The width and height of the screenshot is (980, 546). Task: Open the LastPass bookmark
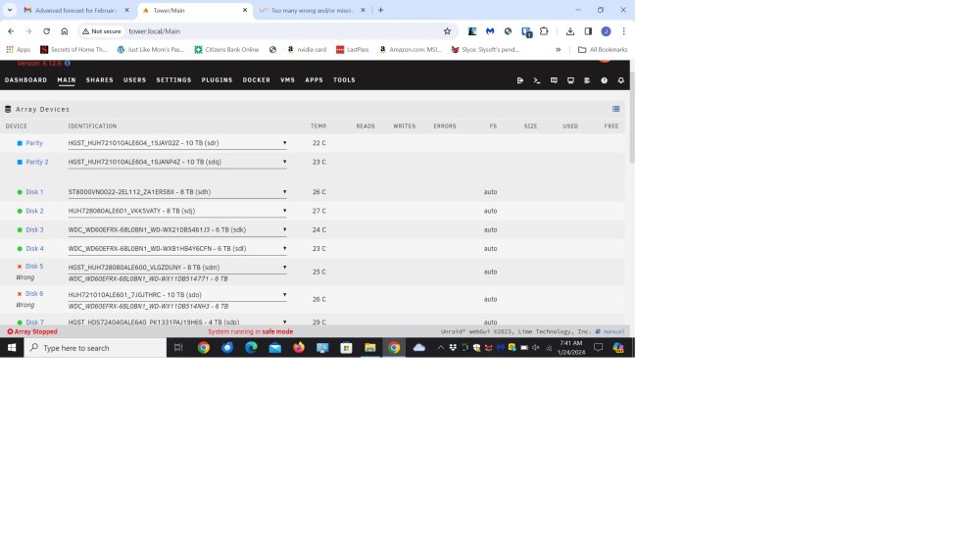point(353,49)
